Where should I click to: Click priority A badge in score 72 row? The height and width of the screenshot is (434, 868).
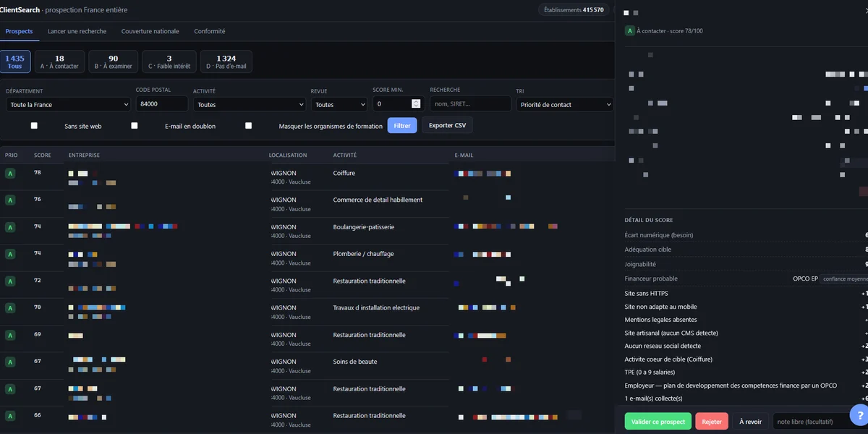click(10, 281)
